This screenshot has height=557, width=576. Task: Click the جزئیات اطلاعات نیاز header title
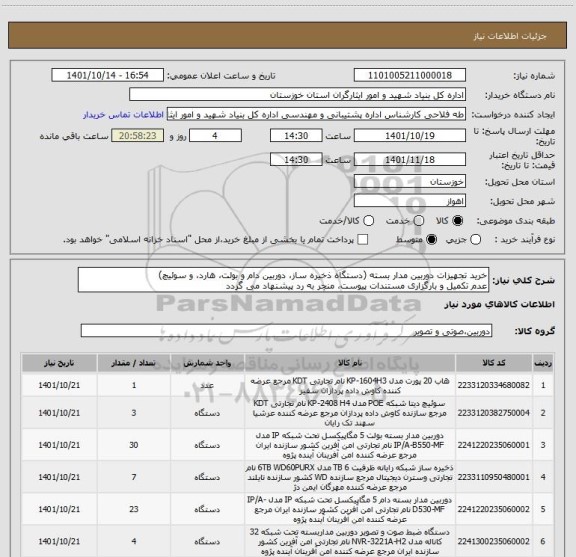coord(510,36)
